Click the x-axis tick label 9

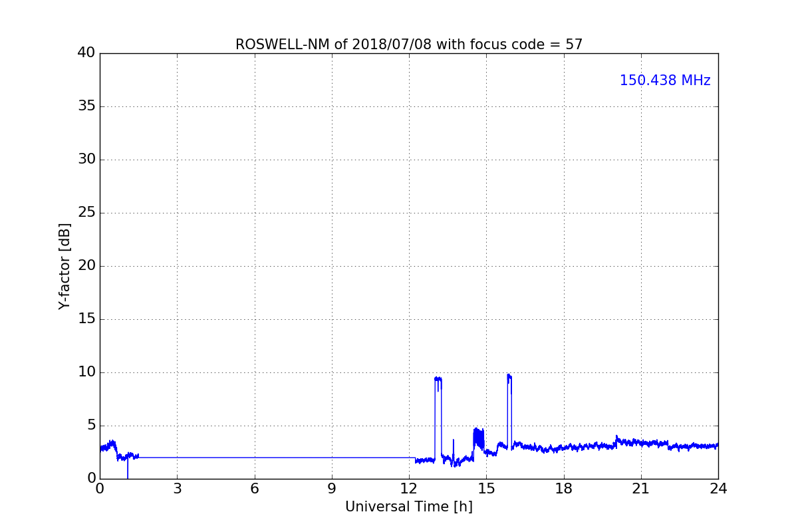coord(332,489)
